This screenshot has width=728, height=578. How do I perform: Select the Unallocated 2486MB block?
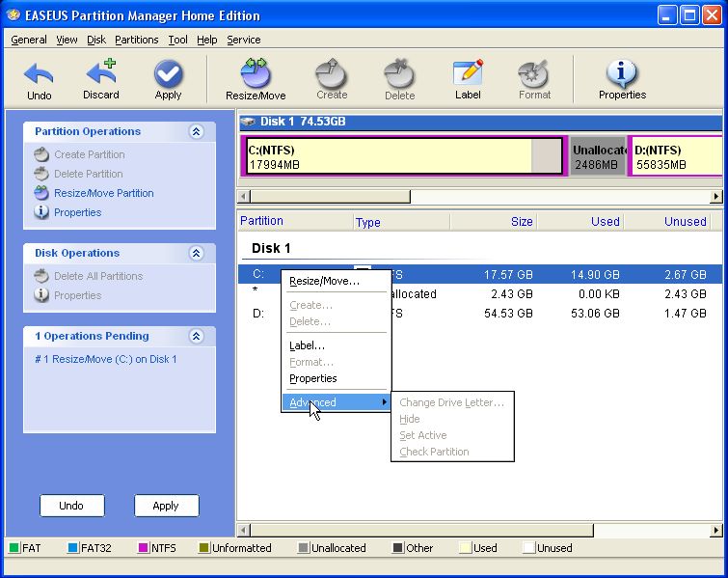598,156
